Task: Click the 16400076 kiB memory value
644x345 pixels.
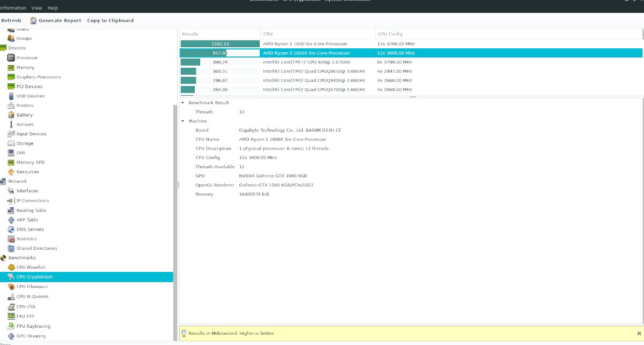Action: (x=254, y=194)
